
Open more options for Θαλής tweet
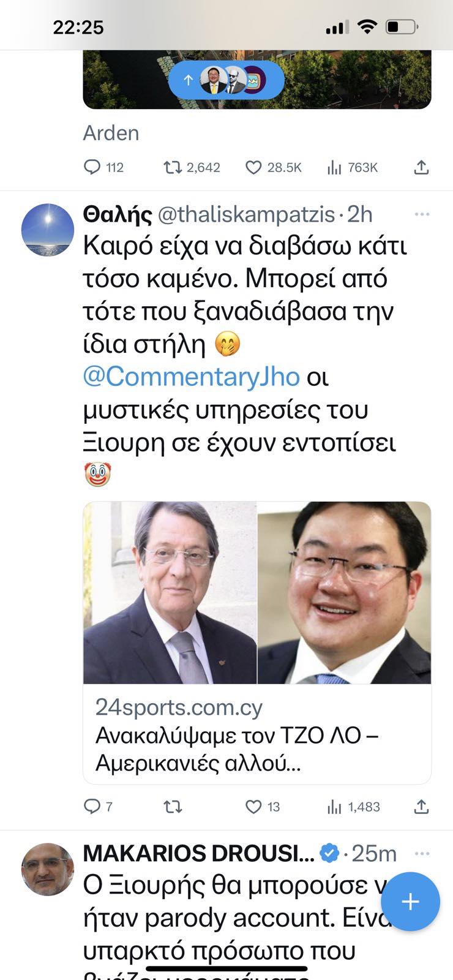tap(422, 214)
